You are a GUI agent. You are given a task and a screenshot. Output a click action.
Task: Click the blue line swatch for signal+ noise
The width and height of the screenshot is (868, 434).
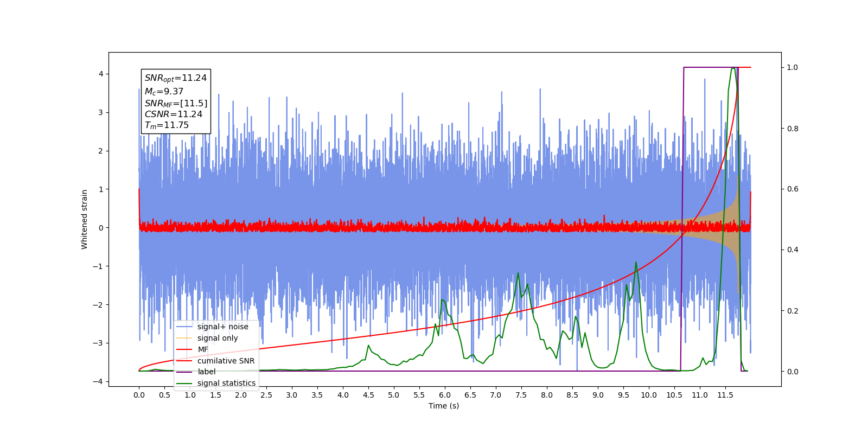pyautogui.click(x=184, y=327)
